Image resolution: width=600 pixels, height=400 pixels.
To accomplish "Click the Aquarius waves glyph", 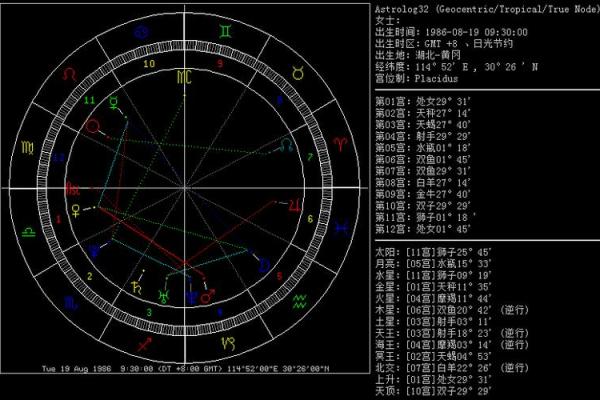I will point(300,303).
